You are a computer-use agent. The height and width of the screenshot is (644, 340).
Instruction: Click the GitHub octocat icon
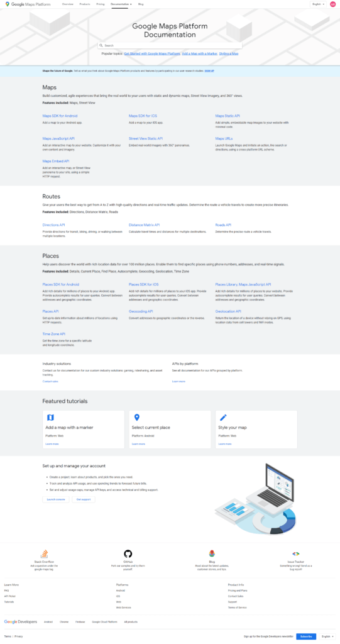128,553
